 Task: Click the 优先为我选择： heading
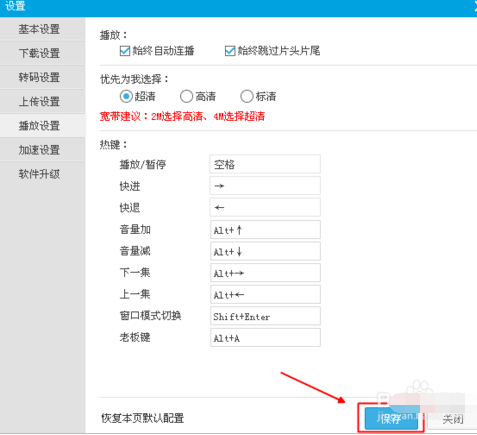click(x=135, y=79)
